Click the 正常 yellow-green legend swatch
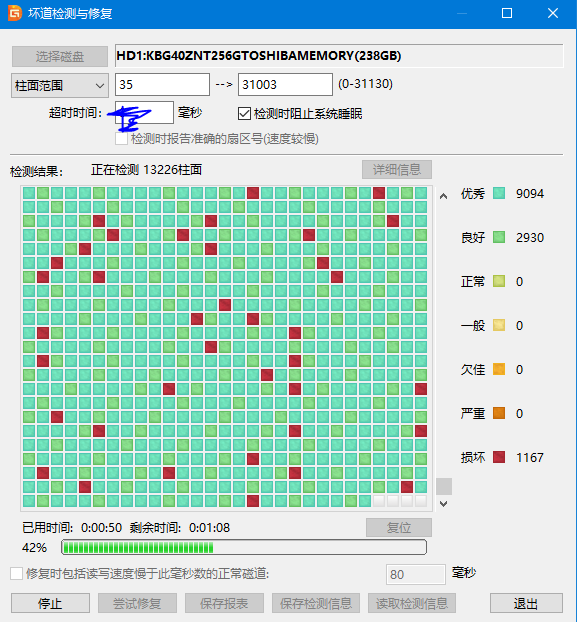The image size is (577, 622). pyautogui.click(x=499, y=282)
